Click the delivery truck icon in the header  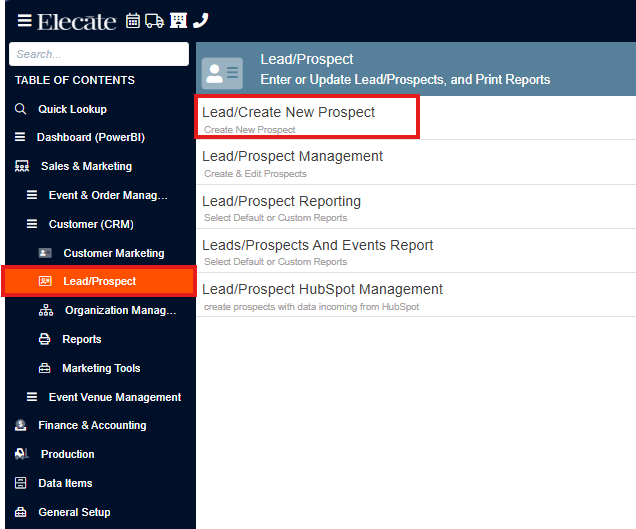coord(155,21)
